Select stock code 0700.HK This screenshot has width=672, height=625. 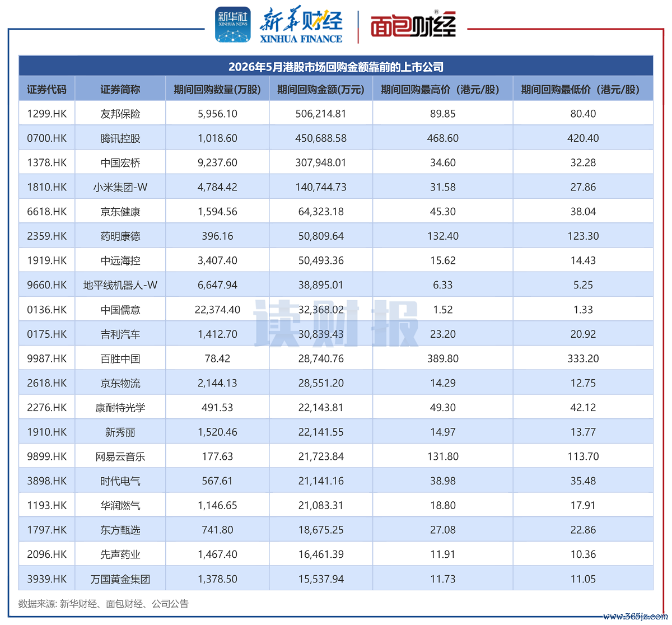(x=46, y=138)
